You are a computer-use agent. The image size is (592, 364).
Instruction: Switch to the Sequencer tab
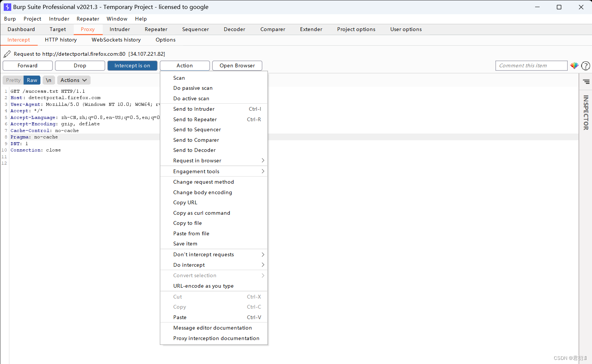(196, 29)
